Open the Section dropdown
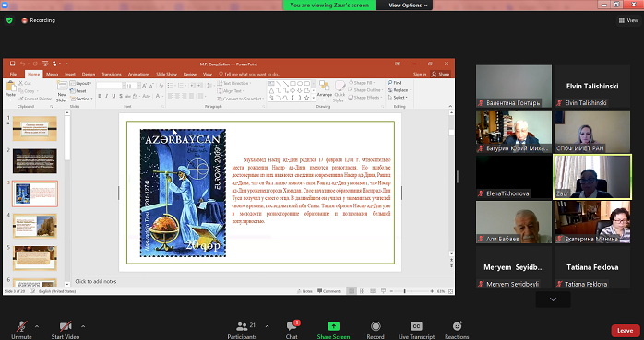Image resolution: width=644 pixels, height=340 pixels. click(x=81, y=99)
